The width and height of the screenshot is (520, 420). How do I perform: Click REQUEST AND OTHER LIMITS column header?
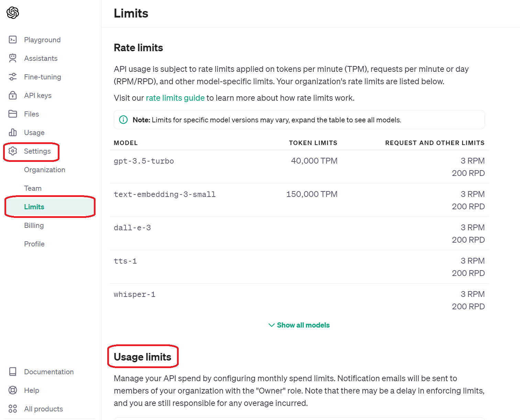pyautogui.click(x=435, y=143)
